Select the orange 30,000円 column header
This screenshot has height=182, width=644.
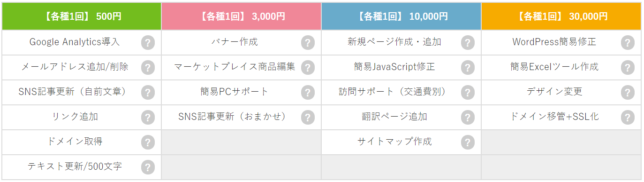[561, 16]
